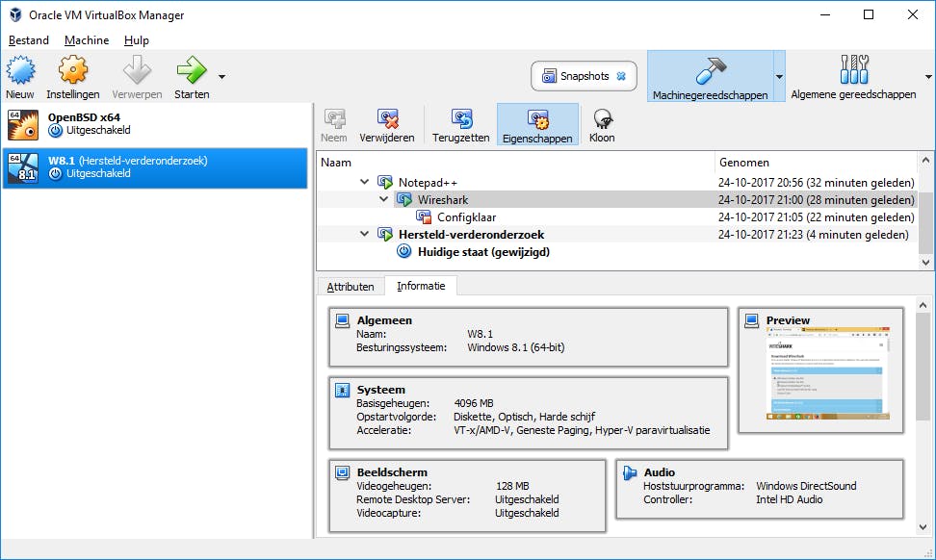The image size is (936, 560).
Task: Select the Hersteld-verderonderzoek snapshot
Action: [x=617, y=235]
